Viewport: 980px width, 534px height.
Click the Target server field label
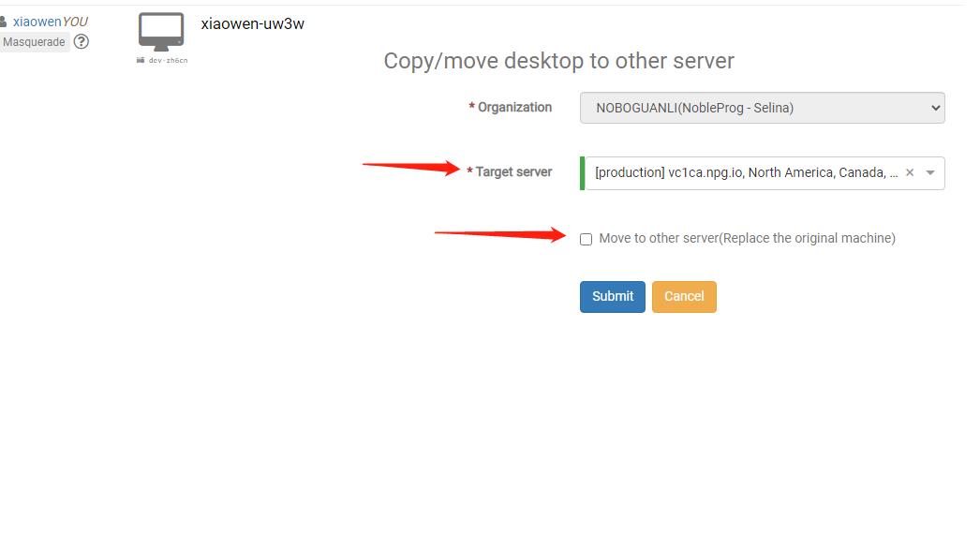(x=513, y=172)
